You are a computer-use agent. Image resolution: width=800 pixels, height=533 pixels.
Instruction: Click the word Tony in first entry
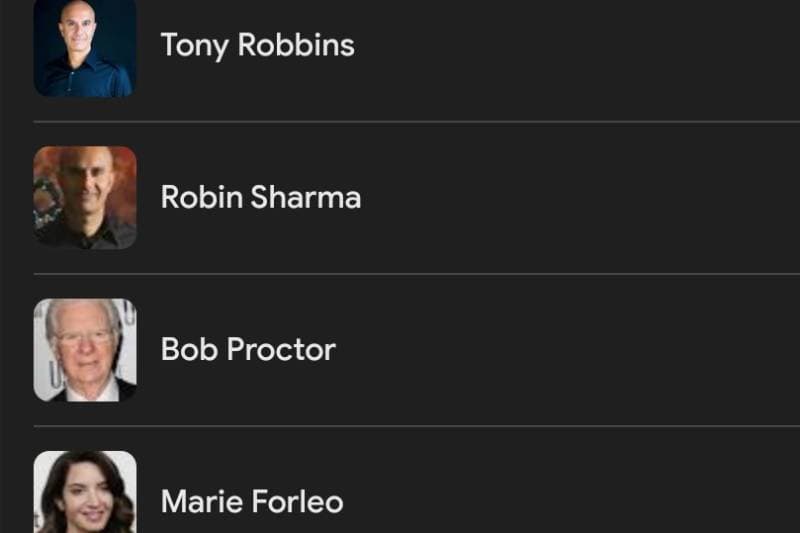click(194, 46)
